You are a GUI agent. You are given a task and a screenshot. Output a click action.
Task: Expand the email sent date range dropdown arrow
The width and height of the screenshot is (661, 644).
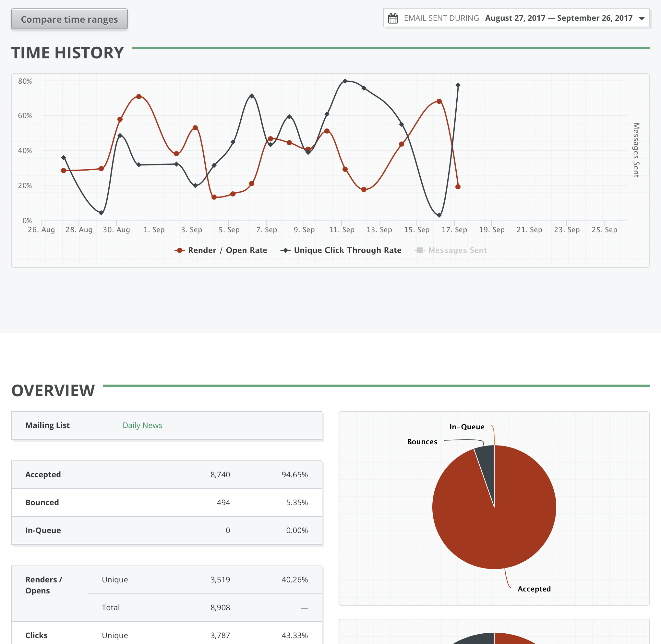[642, 18]
